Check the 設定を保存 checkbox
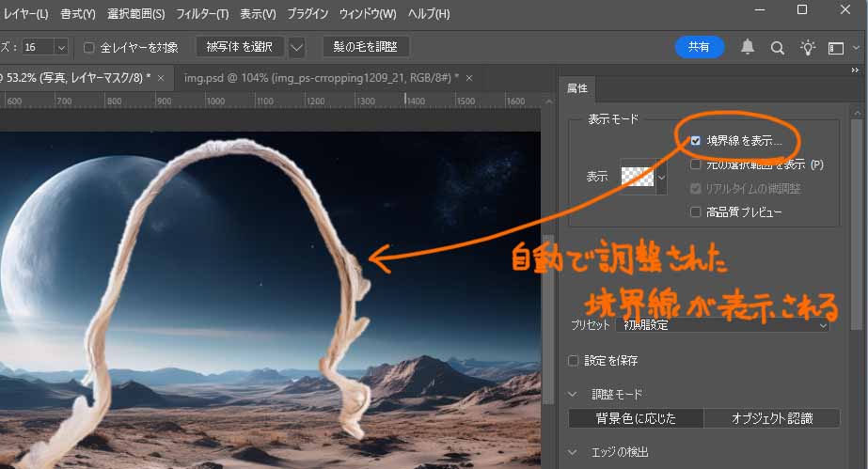Screen dimensions: 868x469 (x=575, y=361)
